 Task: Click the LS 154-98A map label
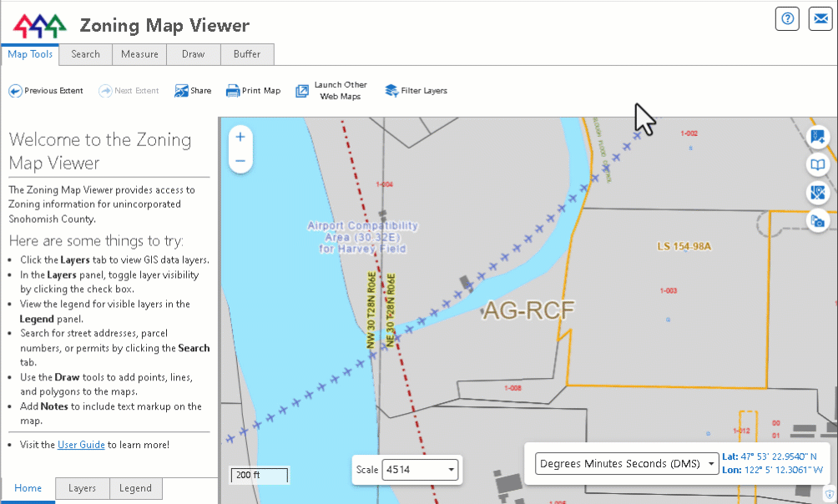tap(684, 246)
